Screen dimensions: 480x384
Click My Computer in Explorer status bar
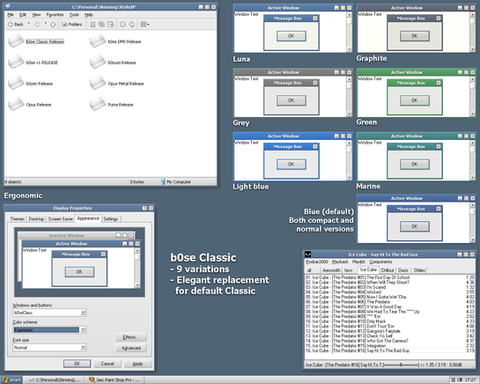tap(176, 182)
